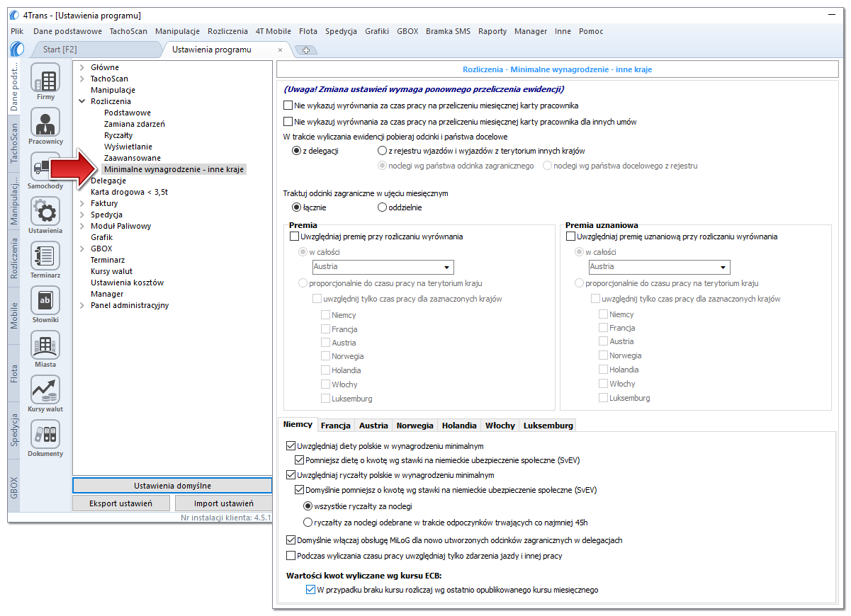
Task: Toggle 'W przypadku braku kursu' ECB checkbox
Action: point(310,589)
